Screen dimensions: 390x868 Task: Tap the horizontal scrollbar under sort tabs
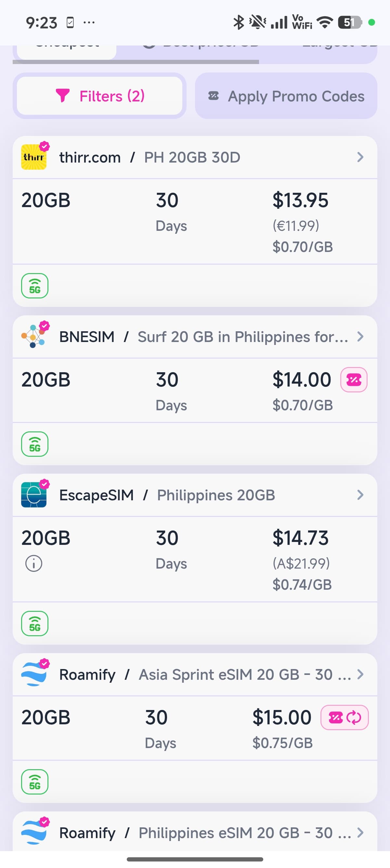[x=136, y=62]
